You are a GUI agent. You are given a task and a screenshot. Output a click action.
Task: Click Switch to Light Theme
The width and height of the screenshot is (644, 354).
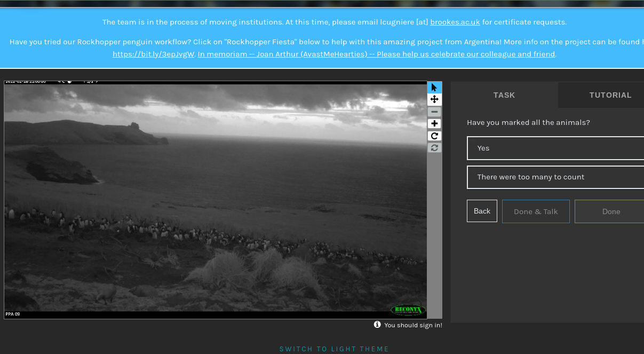point(335,349)
